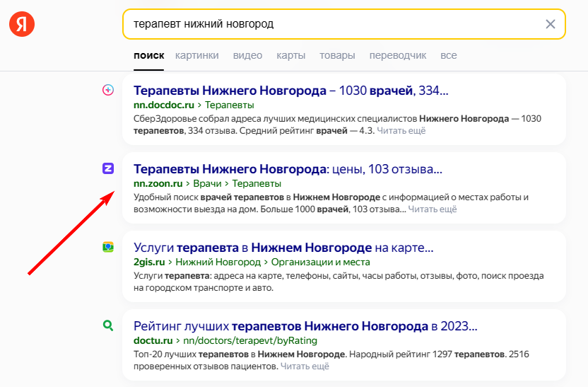Switch to the картинки tab

[x=197, y=56]
